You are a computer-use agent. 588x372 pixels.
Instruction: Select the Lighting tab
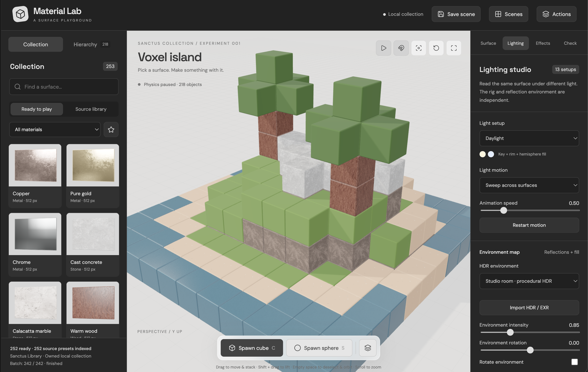pyautogui.click(x=516, y=43)
